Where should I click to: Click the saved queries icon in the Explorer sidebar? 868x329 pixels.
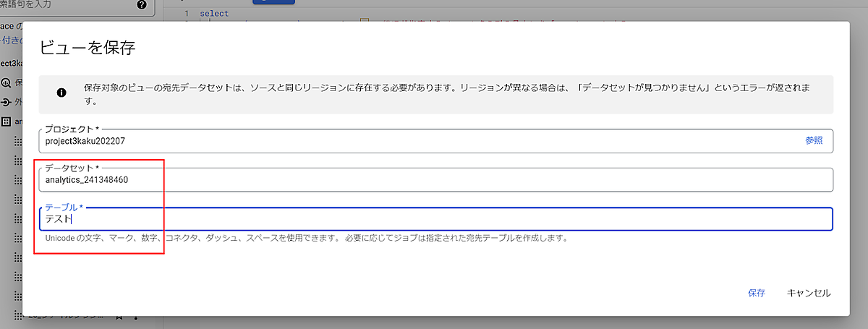point(7,82)
